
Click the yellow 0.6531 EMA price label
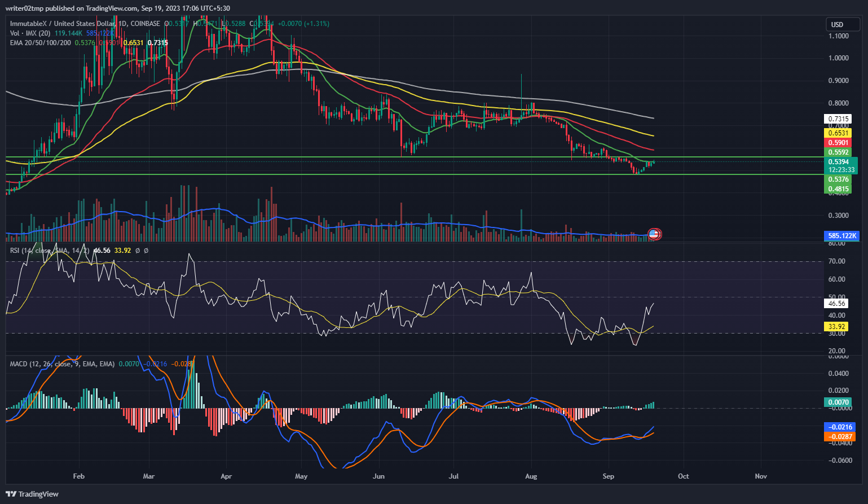pyautogui.click(x=838, y=133)
